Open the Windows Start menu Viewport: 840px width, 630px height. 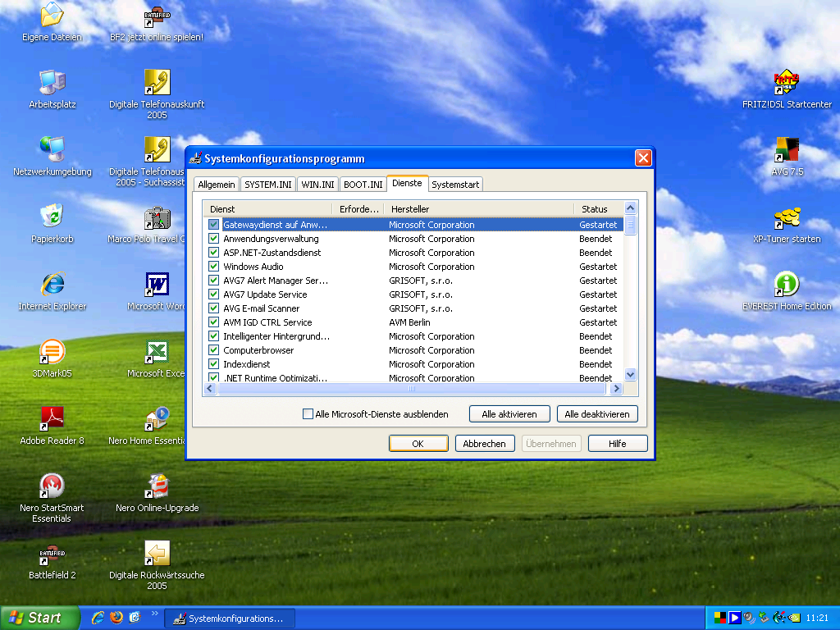click(x=39, y=618)
